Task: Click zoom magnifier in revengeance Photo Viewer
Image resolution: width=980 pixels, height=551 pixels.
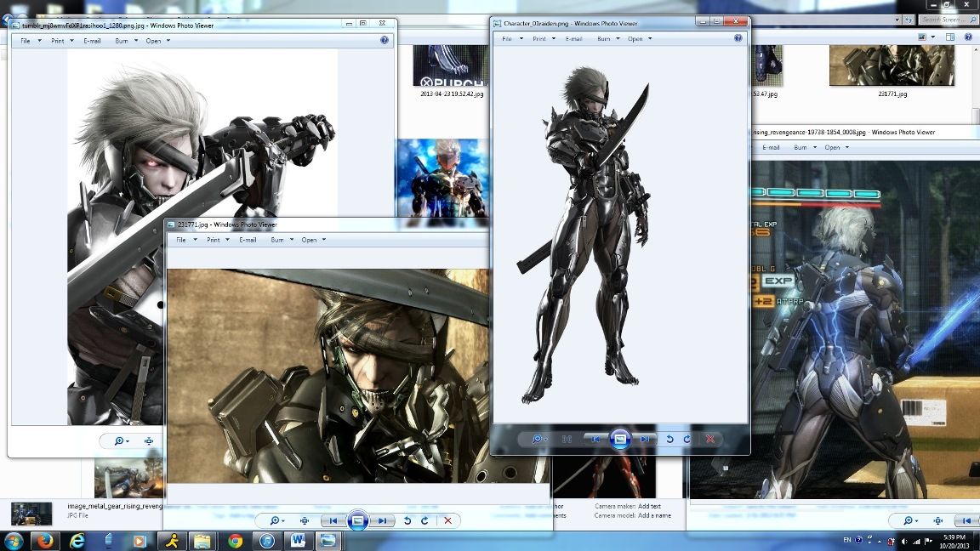Action: click(910, 520)
